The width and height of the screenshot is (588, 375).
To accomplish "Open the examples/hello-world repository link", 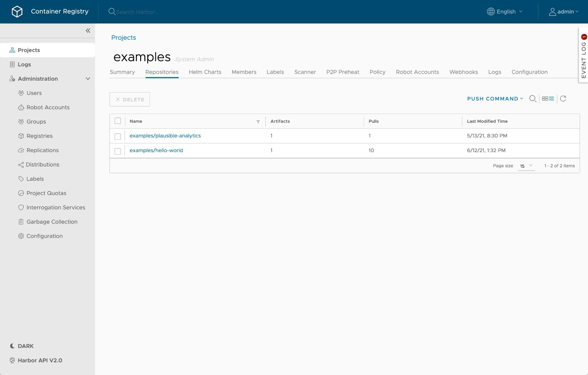I will click(x=156, y=150).
